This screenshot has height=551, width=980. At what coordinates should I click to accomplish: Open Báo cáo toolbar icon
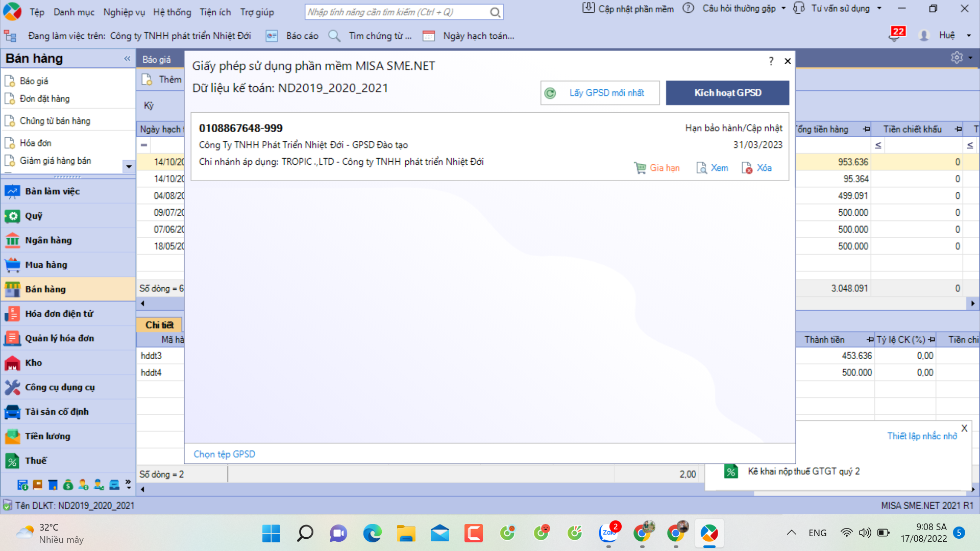coord(272,36)
